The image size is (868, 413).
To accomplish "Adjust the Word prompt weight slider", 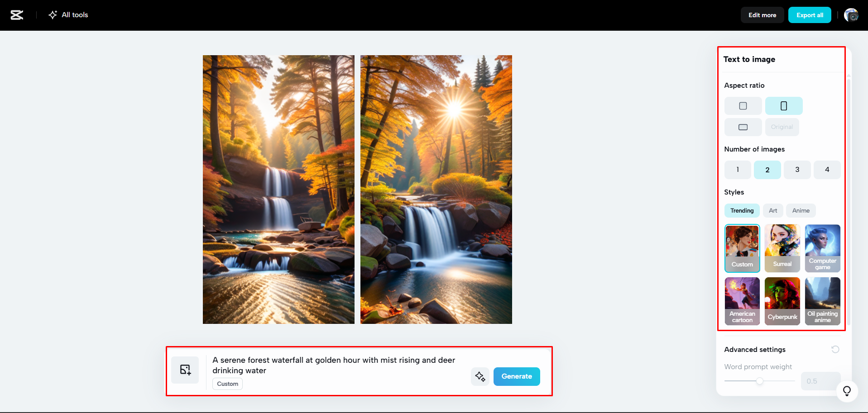I will (x=759, y=381).
